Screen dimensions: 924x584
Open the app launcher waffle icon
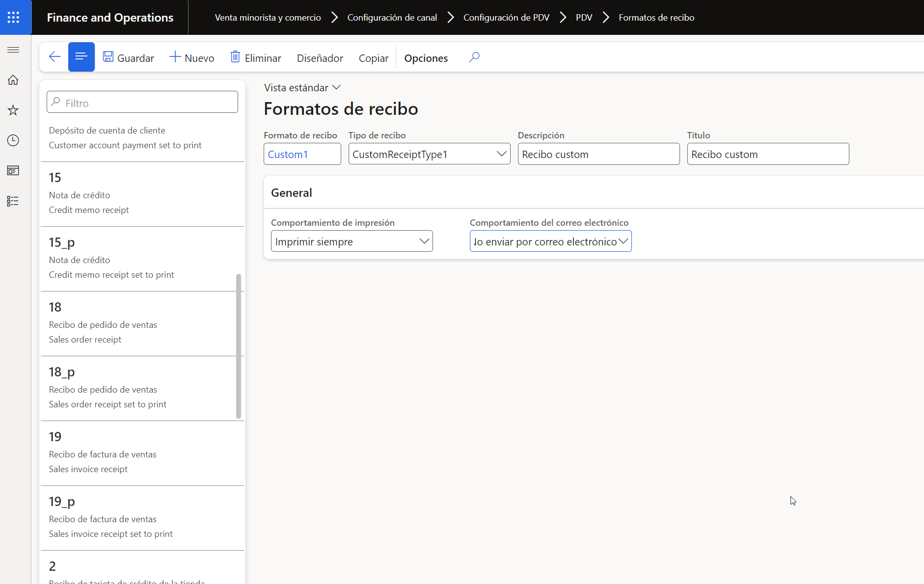[x=13, y=17]
